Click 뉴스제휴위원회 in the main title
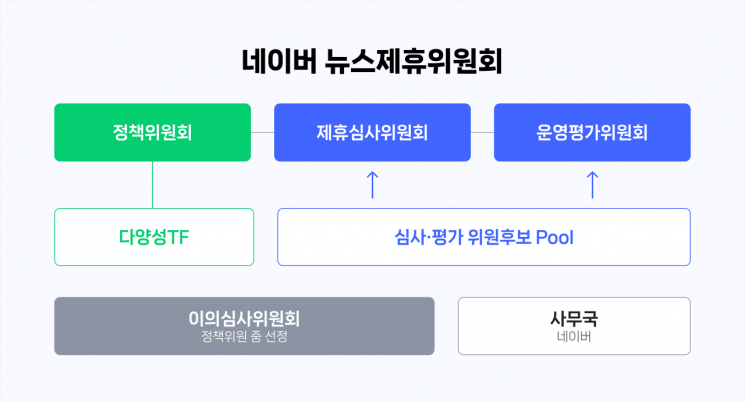This screenshot has width=745, height=402. 414,62
